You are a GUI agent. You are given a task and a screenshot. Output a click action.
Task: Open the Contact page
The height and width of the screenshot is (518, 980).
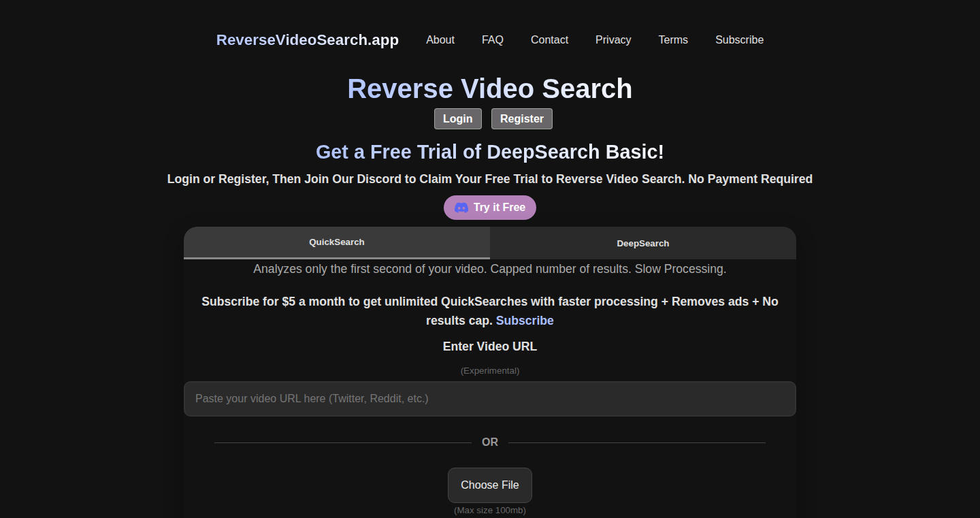pos(549,39)
